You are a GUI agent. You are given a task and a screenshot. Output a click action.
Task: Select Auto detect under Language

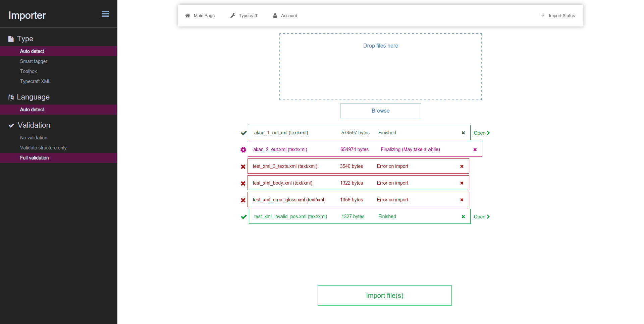(59, 110)
